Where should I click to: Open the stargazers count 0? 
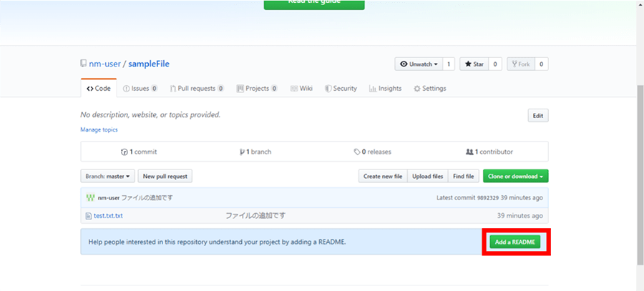click(495, 64)
